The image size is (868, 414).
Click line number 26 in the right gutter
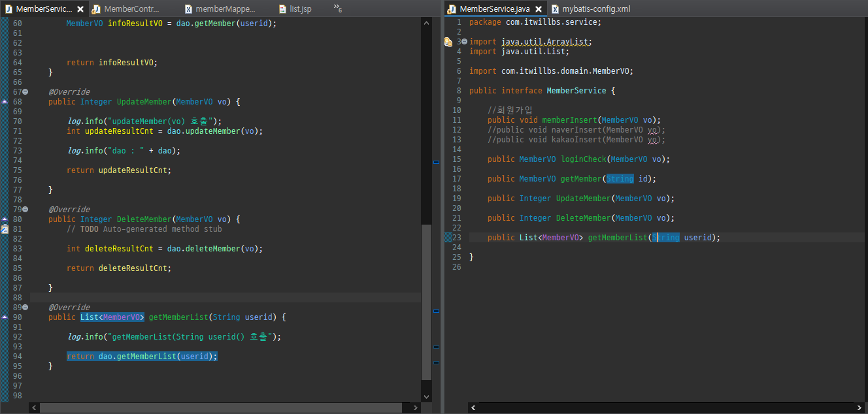tap(456, 267)
